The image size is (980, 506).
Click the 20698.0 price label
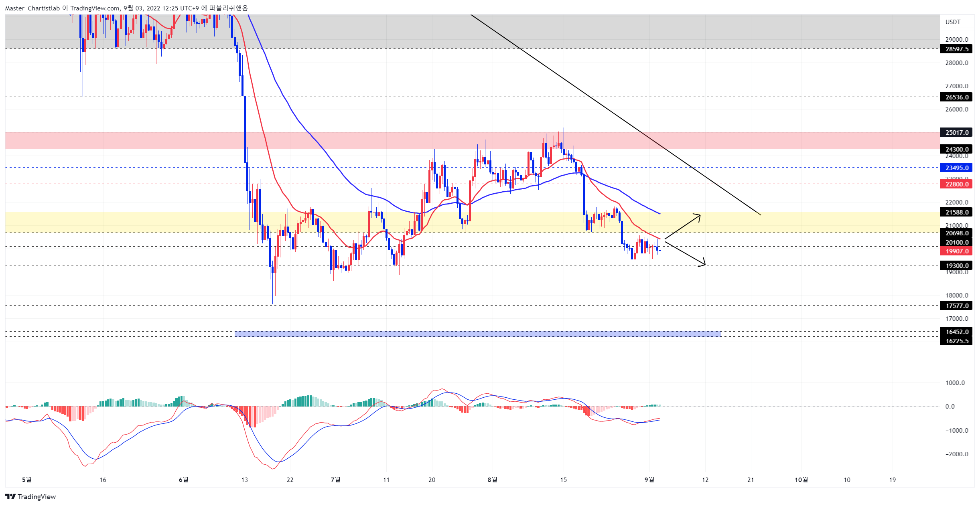click(x=956, y=233)
